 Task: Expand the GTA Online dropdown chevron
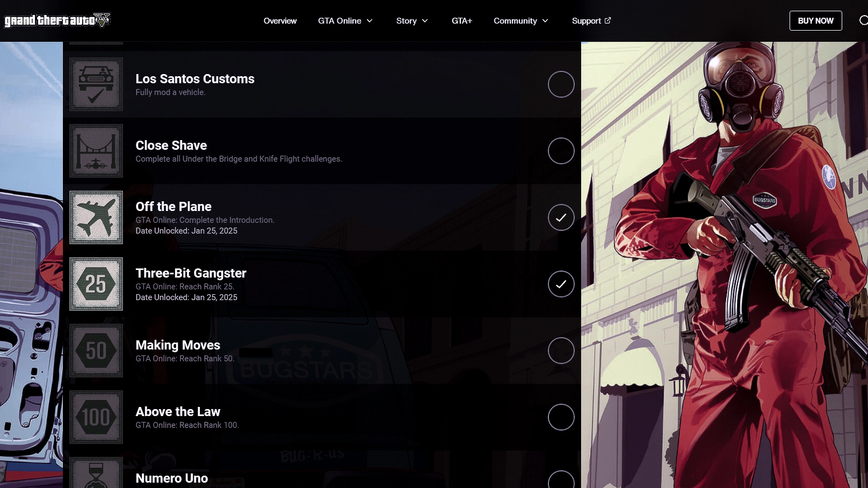(370, 21)
